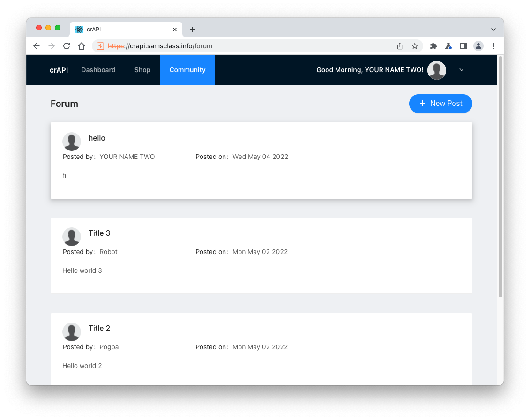Click the author name Pogba

click(x=109, y=347)
